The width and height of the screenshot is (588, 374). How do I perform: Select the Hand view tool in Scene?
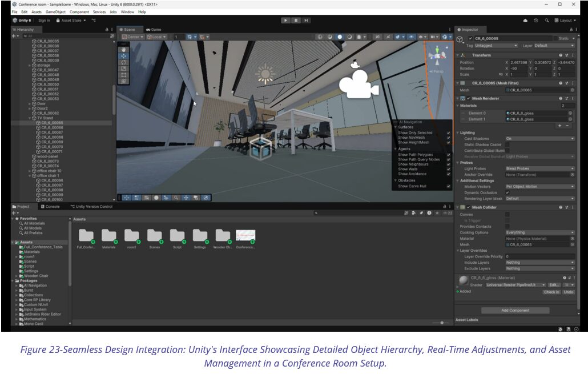click(x=124, y=50)
